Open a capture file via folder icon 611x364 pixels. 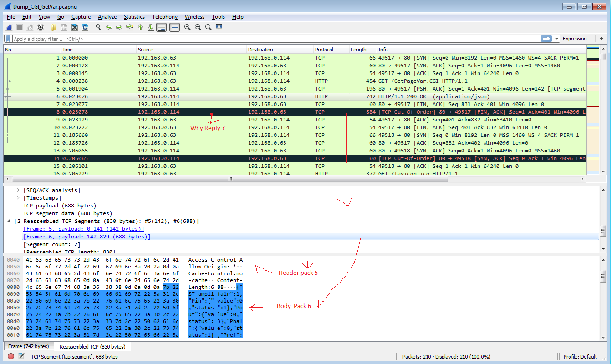pos(53,27)
